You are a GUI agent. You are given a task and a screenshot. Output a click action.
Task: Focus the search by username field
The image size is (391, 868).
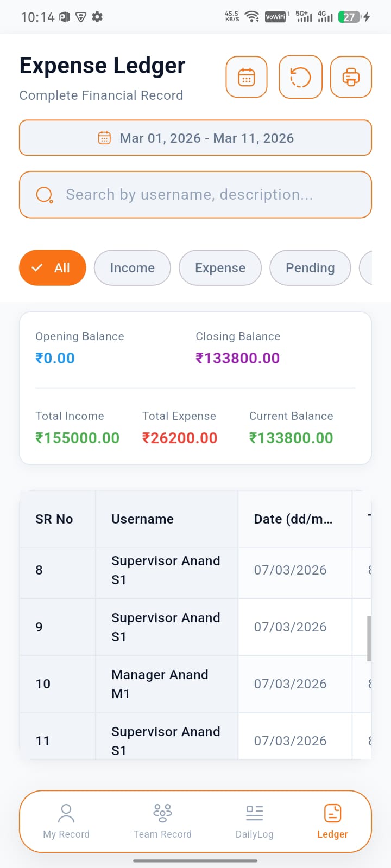click(206, 195)
